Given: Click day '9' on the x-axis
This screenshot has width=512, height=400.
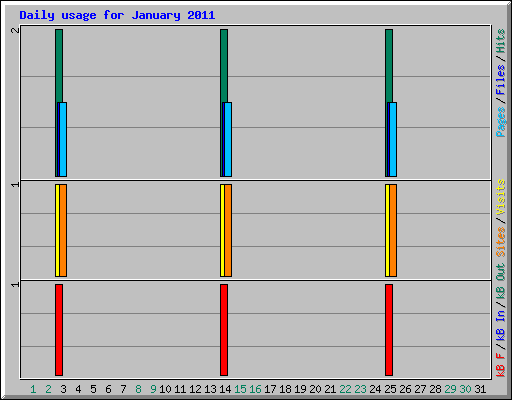Looking at the screenshot, I should [153, 389].
